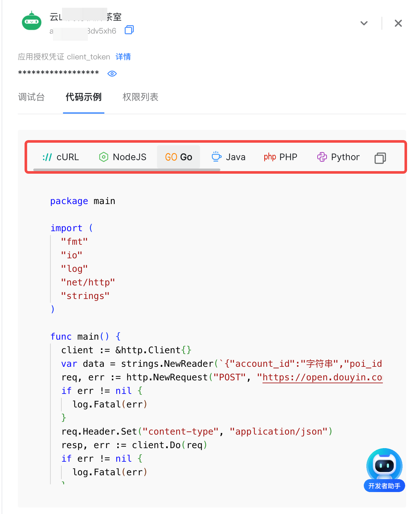Copy the app ID next to the name
This screenshot has width=420, height=514.
point(129,30)
